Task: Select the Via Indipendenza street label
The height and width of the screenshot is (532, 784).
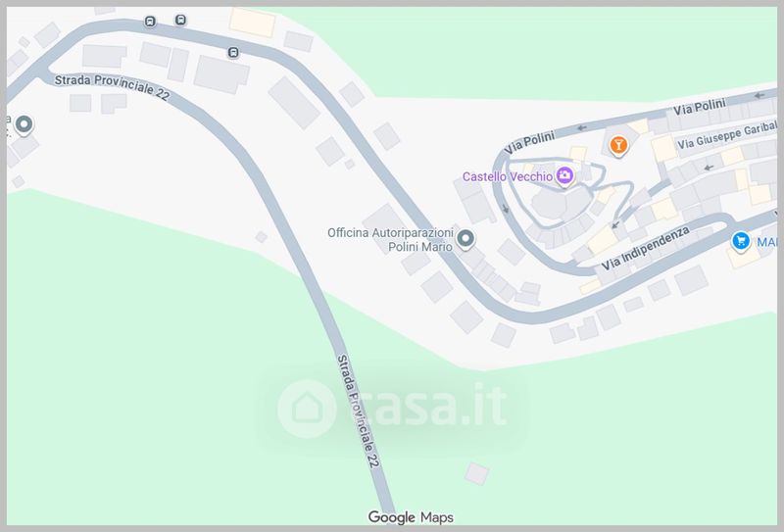Action: tap(646, 248)
